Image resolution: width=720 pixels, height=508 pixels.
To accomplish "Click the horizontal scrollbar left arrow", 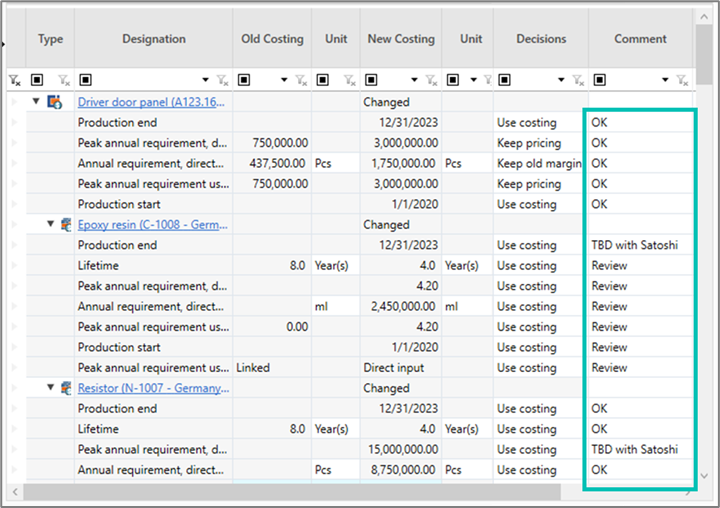I will click(x=15, y=492).
